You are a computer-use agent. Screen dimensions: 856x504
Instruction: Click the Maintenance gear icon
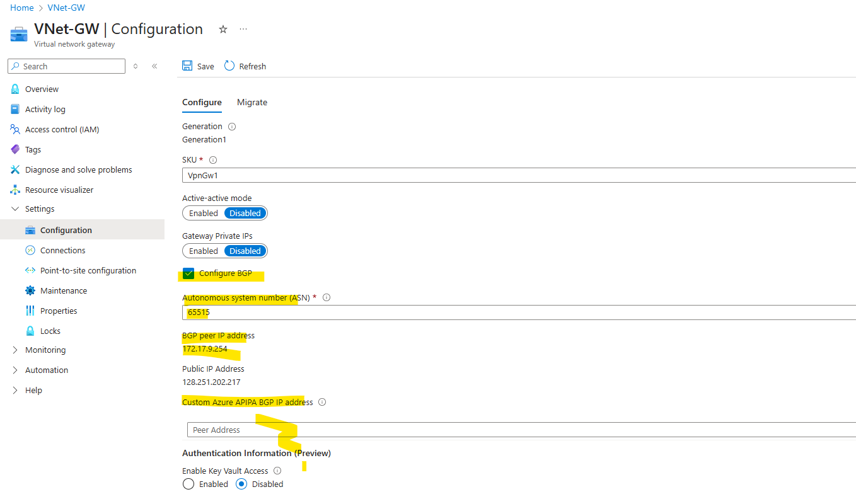30,291
